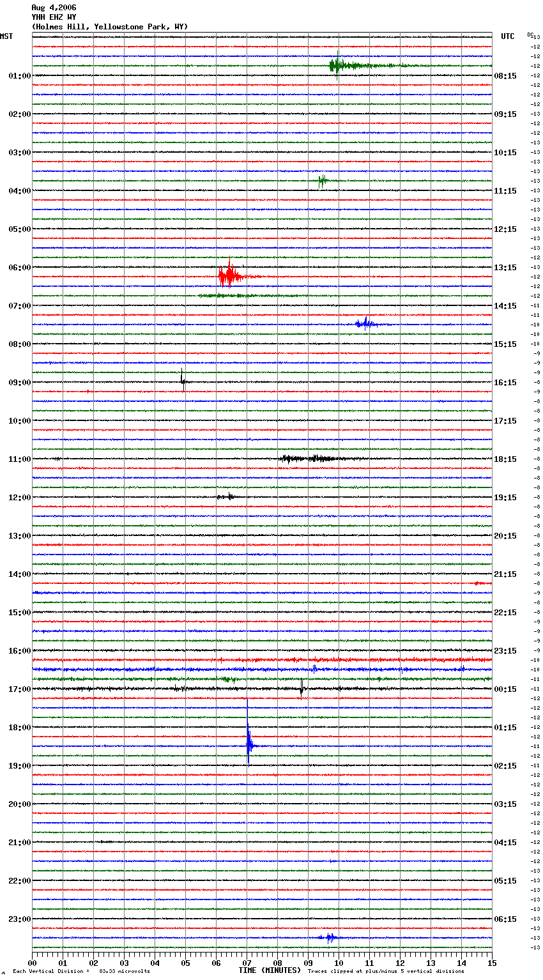The image size is (543, 980).
Task: Select the station code "YHH EHZ WY"
Action: pyautogui.click(x=54, y=17)
